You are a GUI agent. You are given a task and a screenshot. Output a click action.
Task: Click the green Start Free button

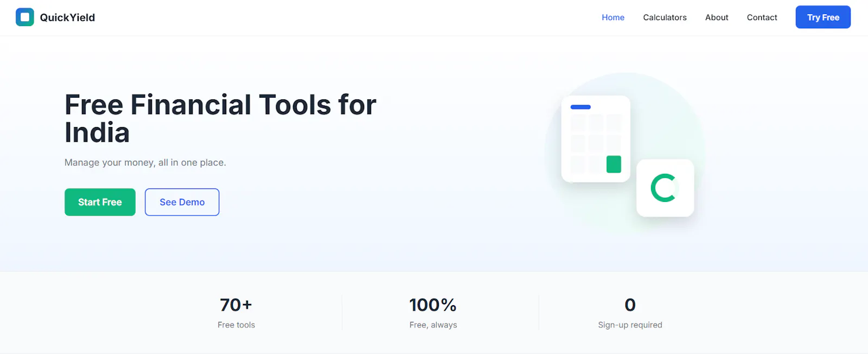pyautogui.click(x=100, y=202)
